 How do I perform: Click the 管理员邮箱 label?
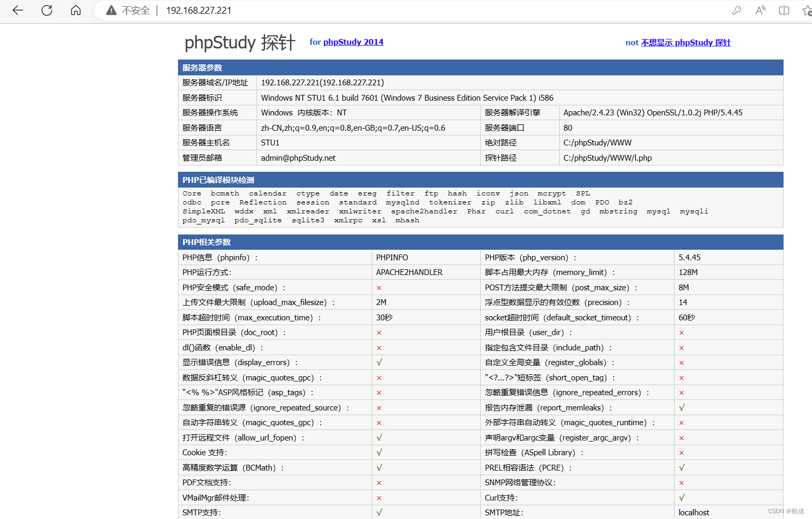point(202,158)
